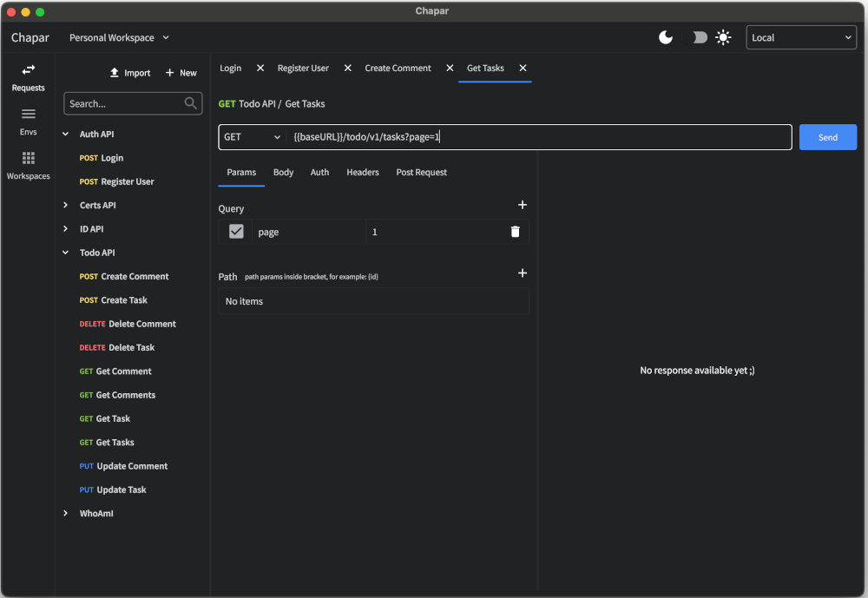868x598 pixels.
Task: Open the Headers tab
Action: (x=363, y=172)
